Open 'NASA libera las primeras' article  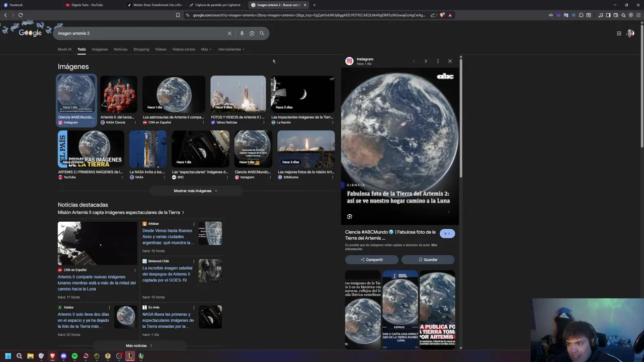tap(168, 320)
